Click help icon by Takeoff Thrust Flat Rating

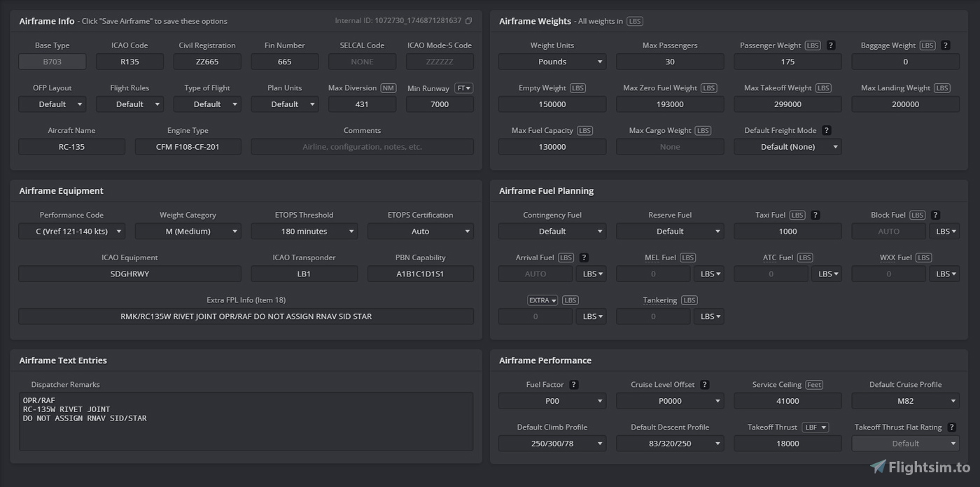tap(951, 428)
